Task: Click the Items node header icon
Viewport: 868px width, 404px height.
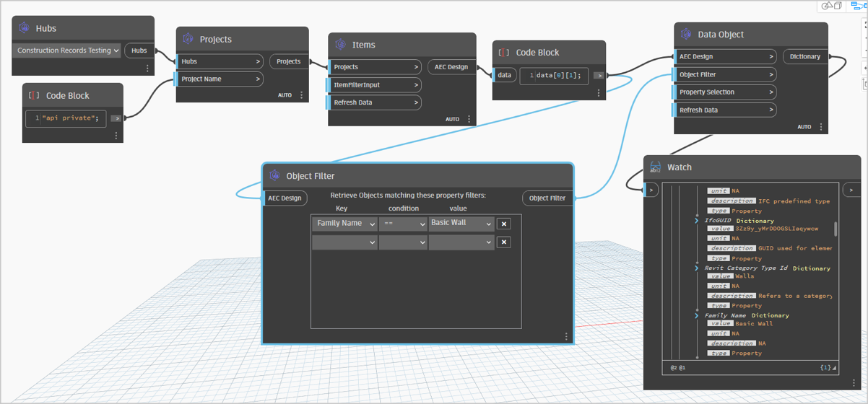Action: click(x=340, y=45)
